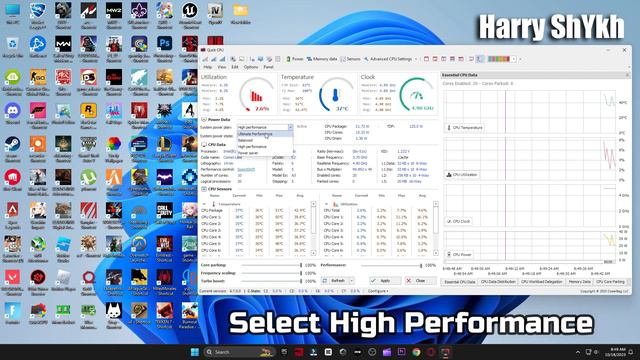Screen dimensions: 640x360
Task: Collapse the Power Data section
Action: pos(203,120)
